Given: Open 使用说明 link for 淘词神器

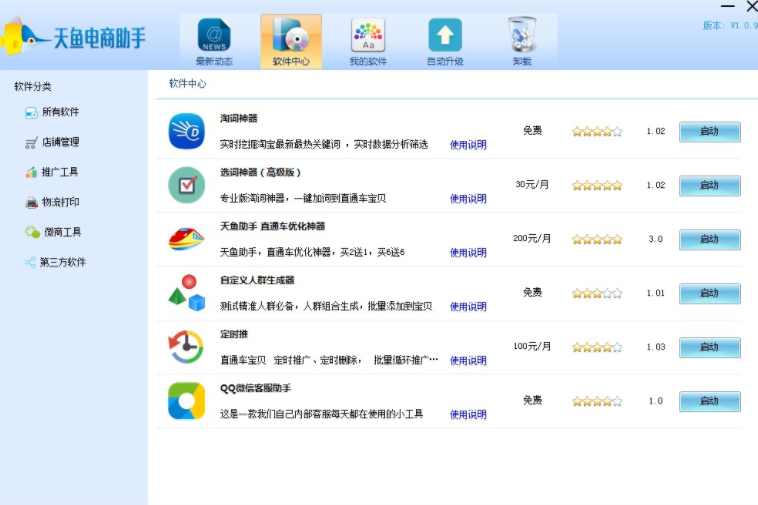Looking at the screenshot, I should click(x=468, y=144).
